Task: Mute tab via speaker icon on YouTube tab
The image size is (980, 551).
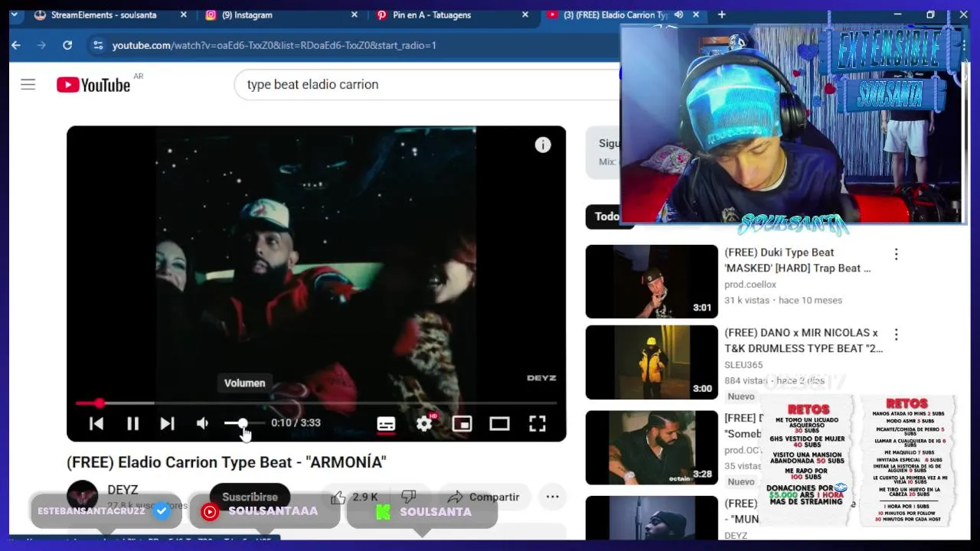Action: click(678, 15)
